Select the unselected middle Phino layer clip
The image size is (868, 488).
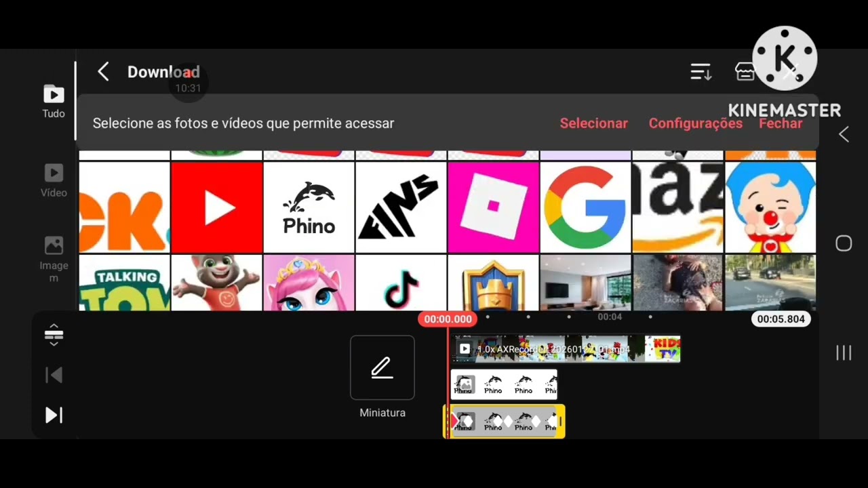pyautogui.click(x=504, y=384)
